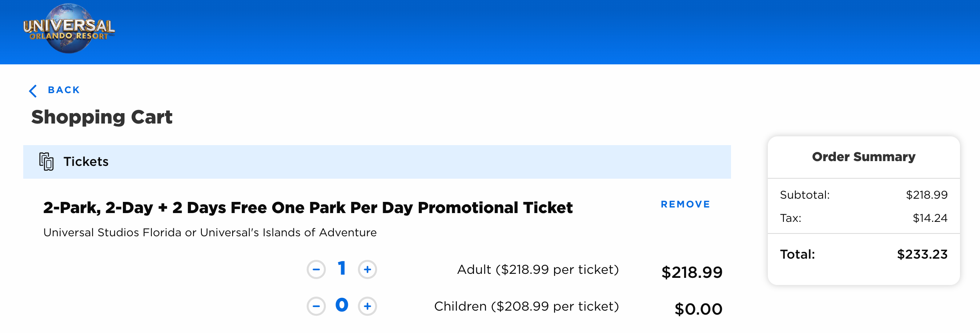Click the Children per ticket price label
The image size is (980, 333).
tap(526, 306)
